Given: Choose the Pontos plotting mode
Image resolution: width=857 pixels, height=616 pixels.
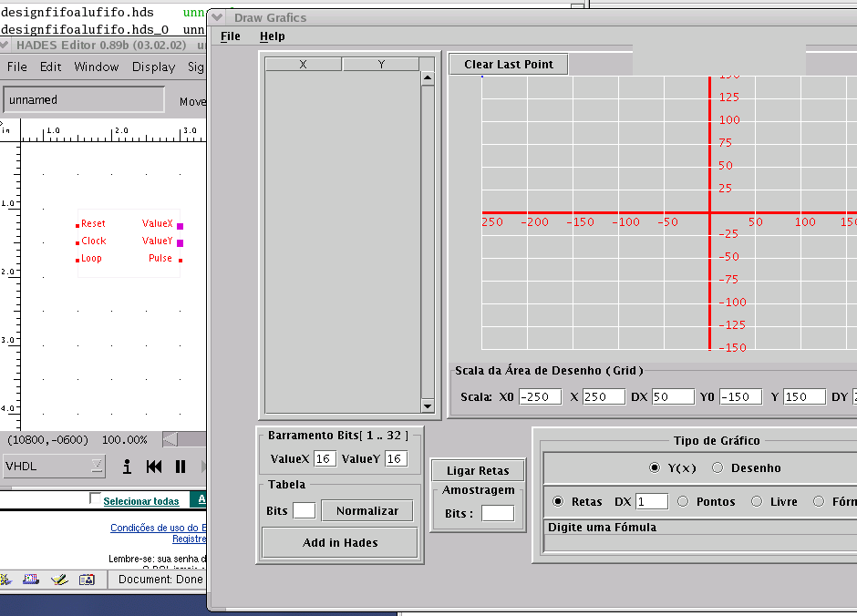Looking at the screenshot, I should (x=682, y=501).
